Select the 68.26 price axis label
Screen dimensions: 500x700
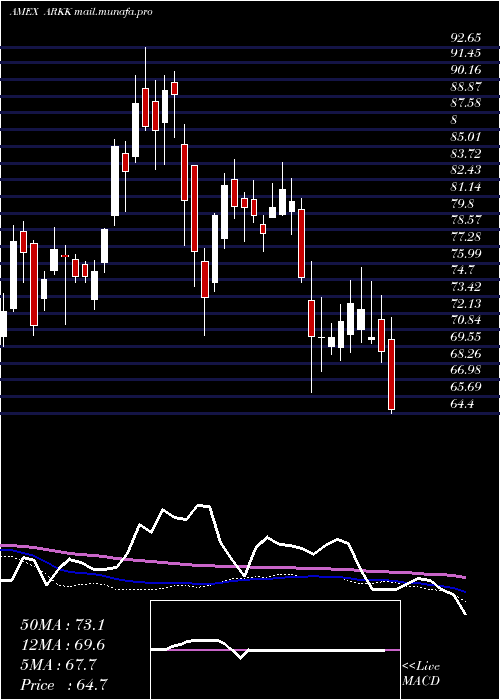pos(466,354)
